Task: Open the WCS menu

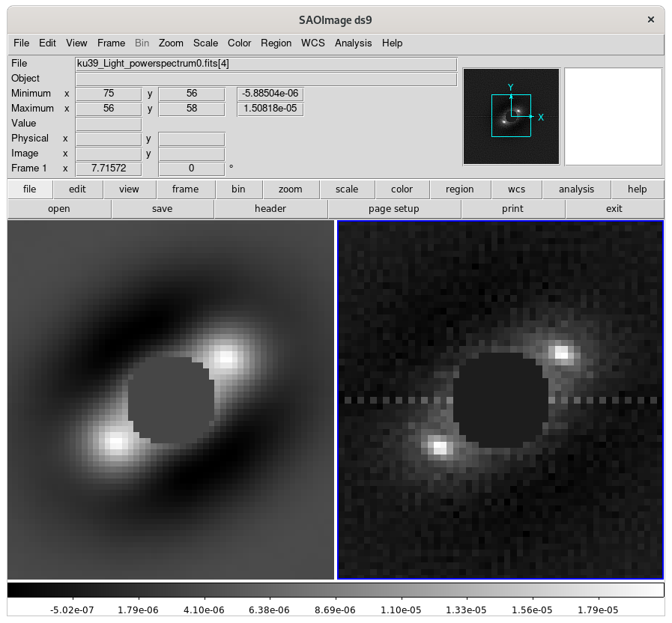Action: pos(312,43)
